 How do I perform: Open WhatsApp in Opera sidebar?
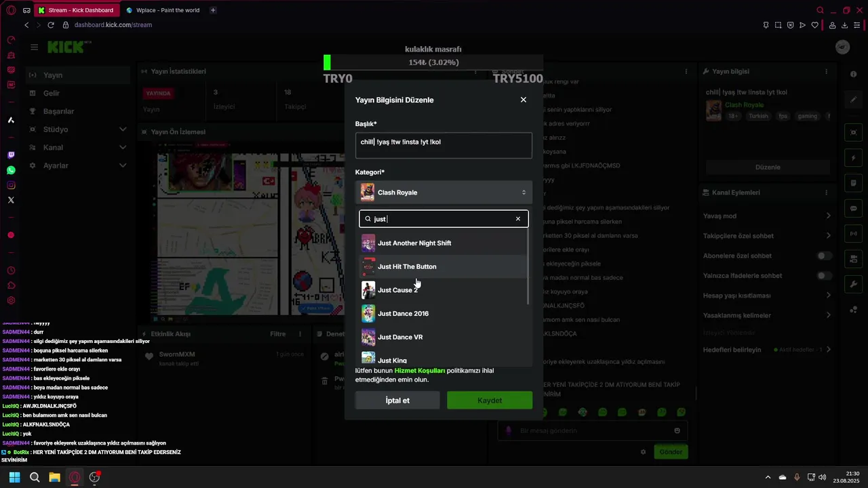pyautogui.click(x=11, y=170)
